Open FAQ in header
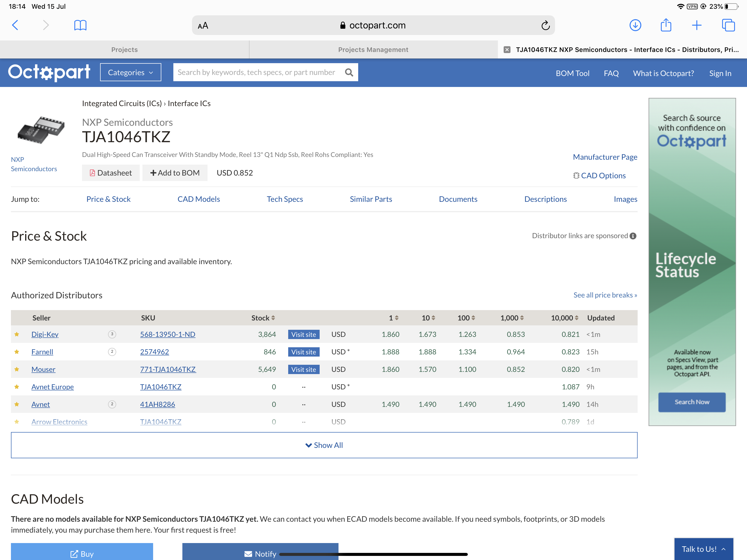This screenshot has height=560, width=747. tap(611, 73)
